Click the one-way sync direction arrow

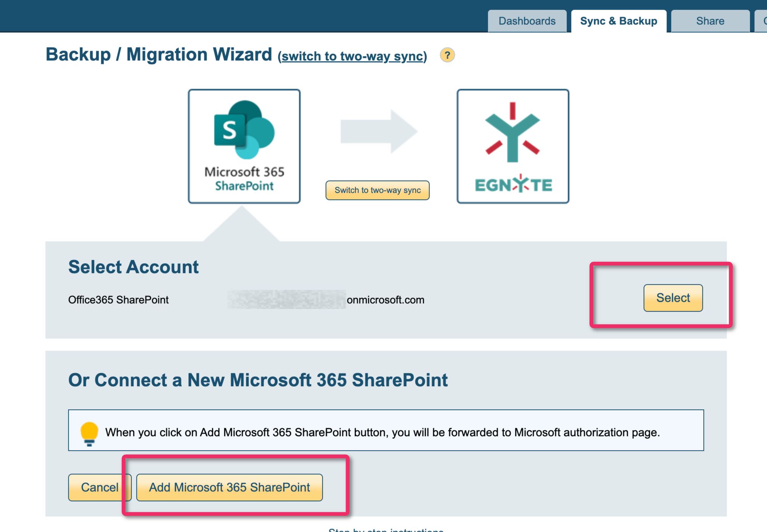pyautogui.click(x=379, y=131)
